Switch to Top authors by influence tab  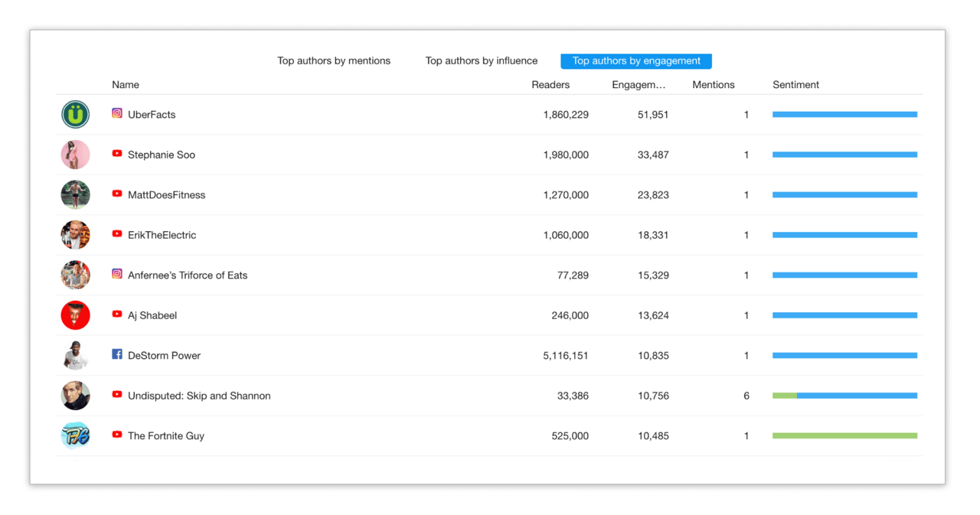pyautogui.click(x=482, y=61)
